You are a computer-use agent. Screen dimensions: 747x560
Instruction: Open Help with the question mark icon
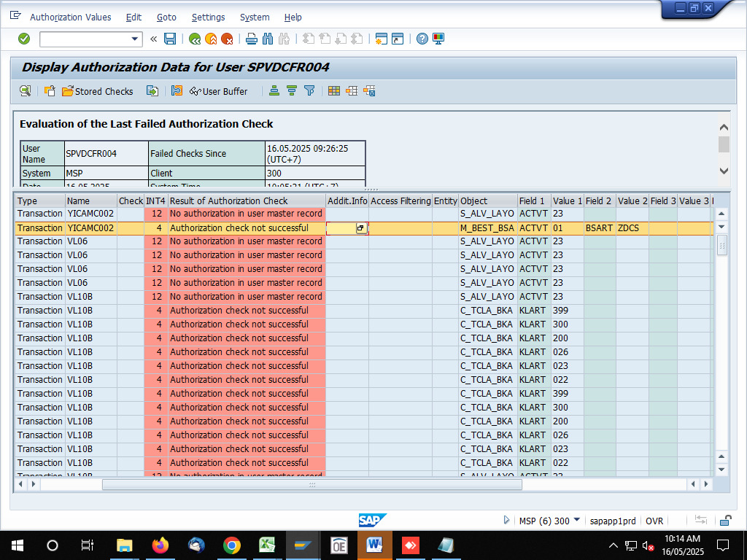pos(422,39)
